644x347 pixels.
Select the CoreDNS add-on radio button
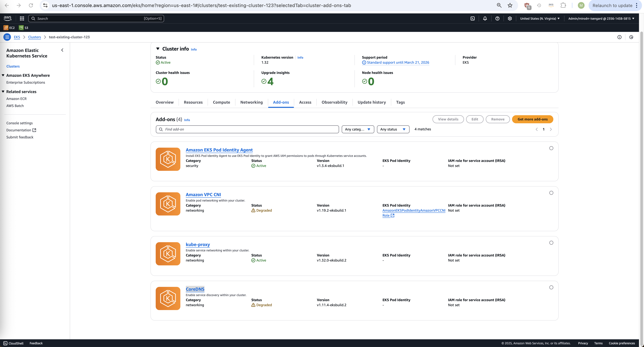[x=551, y=287]
